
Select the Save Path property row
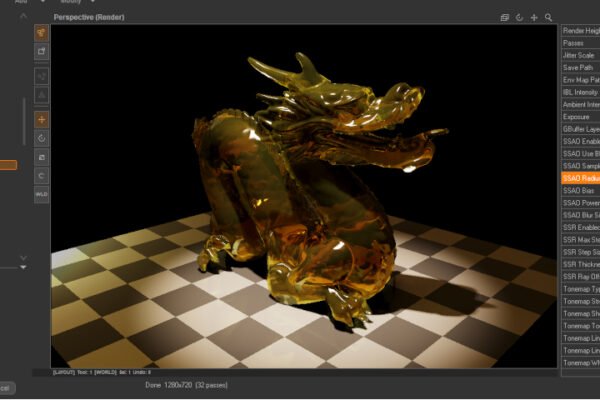tap(580, 68)
